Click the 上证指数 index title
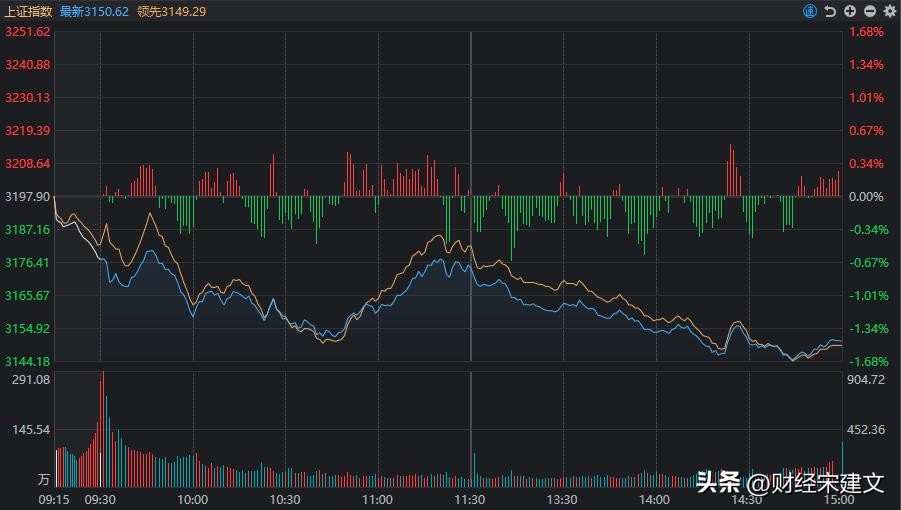Screen dimensions: 901x510 [x=27, y=11]
